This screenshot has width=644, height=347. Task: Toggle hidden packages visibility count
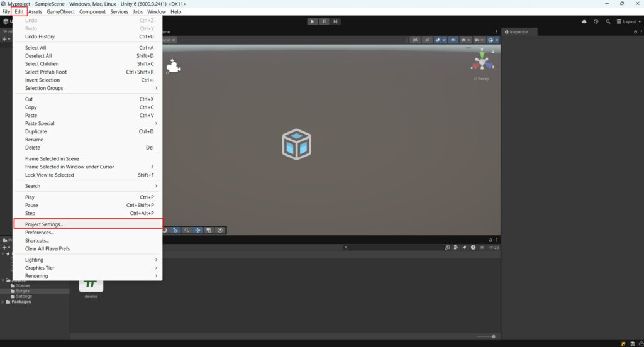[x=494, y=248]
